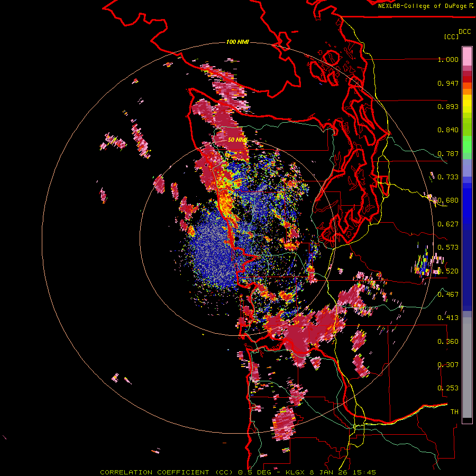Click the TH threshold label on legend
This screenshot has width=476, height=476.
click(x=454, y=411)
